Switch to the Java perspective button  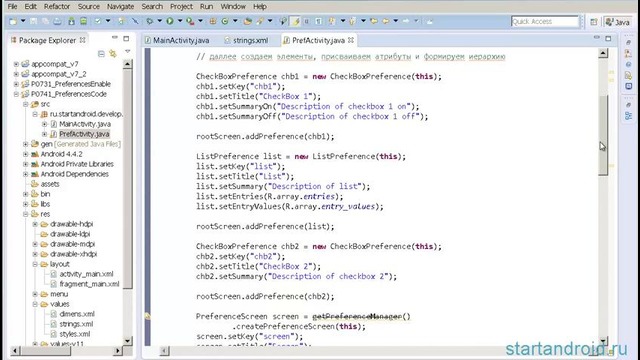click(618, 22)
